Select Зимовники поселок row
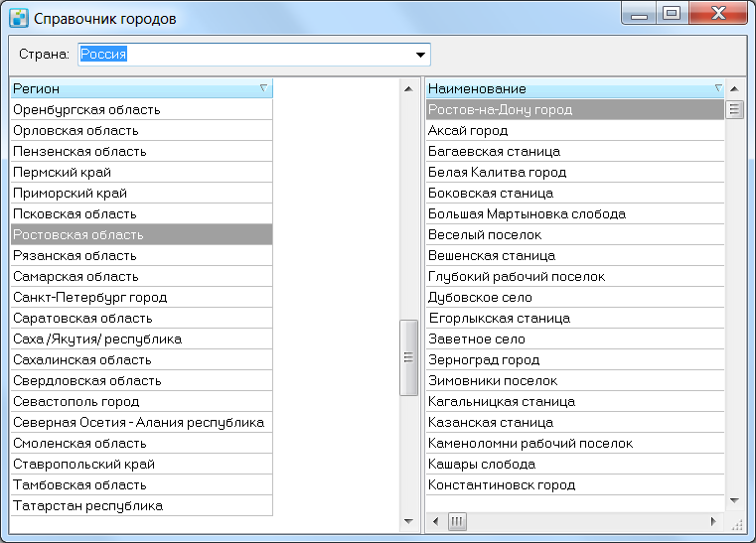Screen dimensions: 756x543 tap(575, 380)
